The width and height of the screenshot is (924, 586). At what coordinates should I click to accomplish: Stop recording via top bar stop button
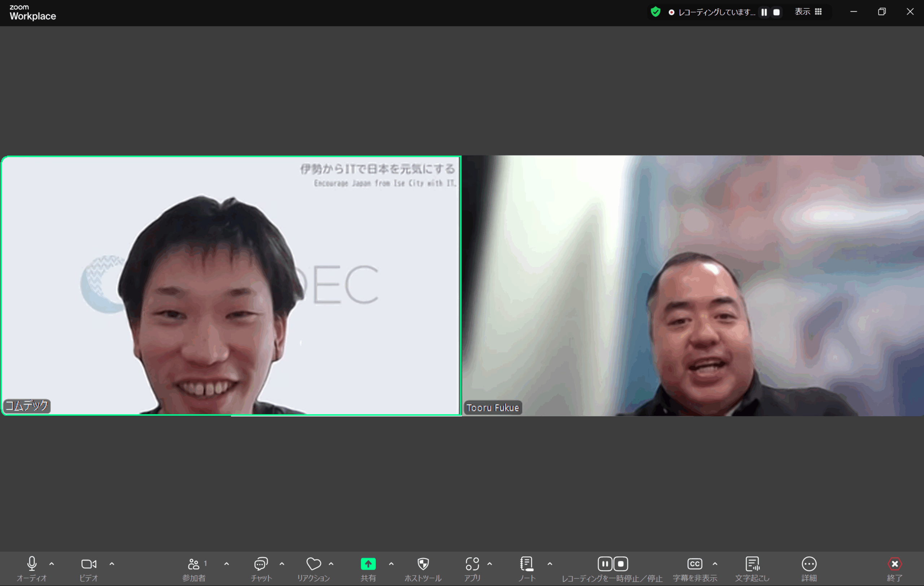(776, 12)
